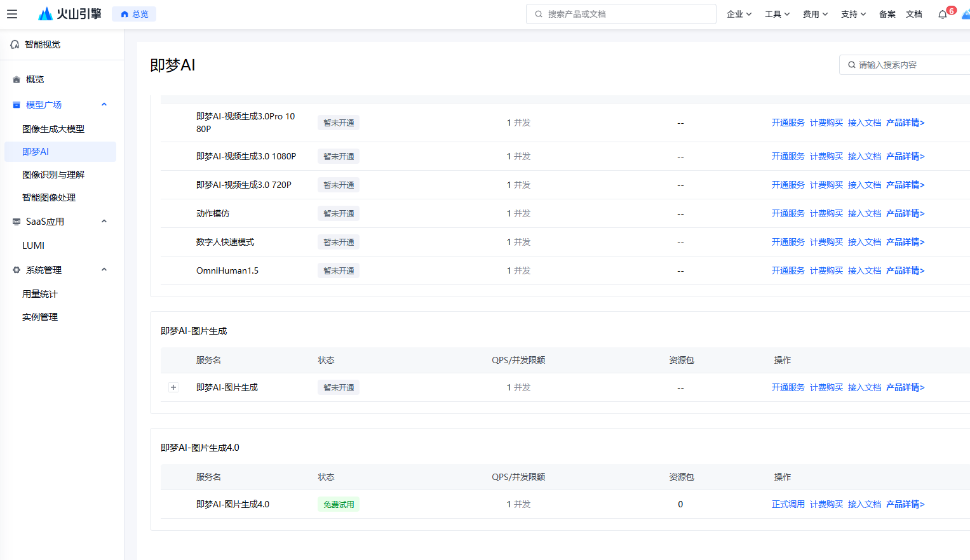The image size is (970, 560).
Task: Open 图像识别与理解 in sidebar
Action: pos(53,175)
